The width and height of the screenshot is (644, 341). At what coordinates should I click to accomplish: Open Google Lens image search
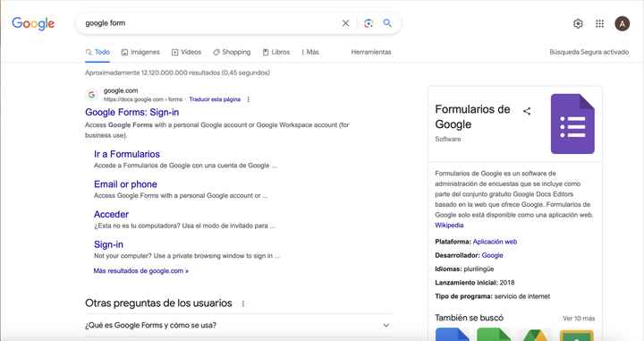coord(369,23)
